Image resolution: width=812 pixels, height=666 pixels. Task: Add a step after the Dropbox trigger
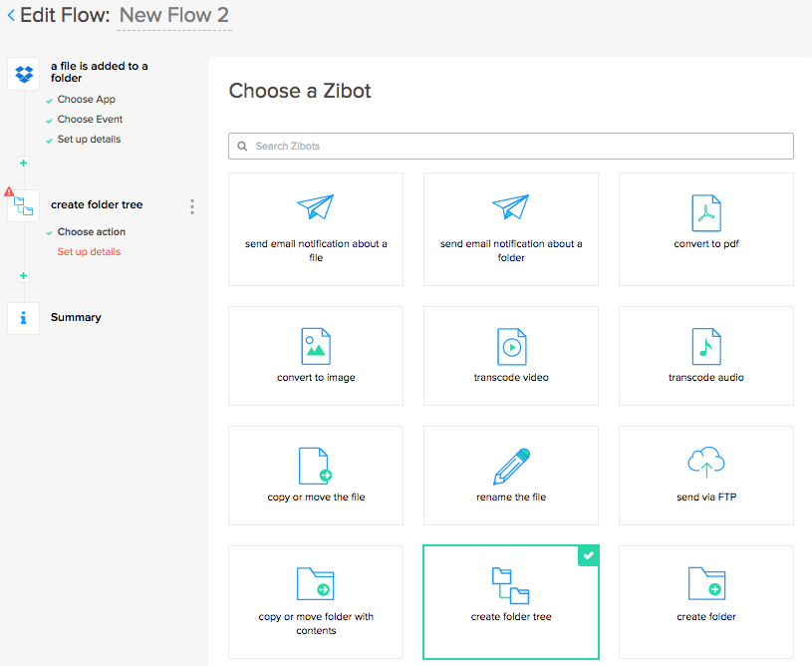23,163
